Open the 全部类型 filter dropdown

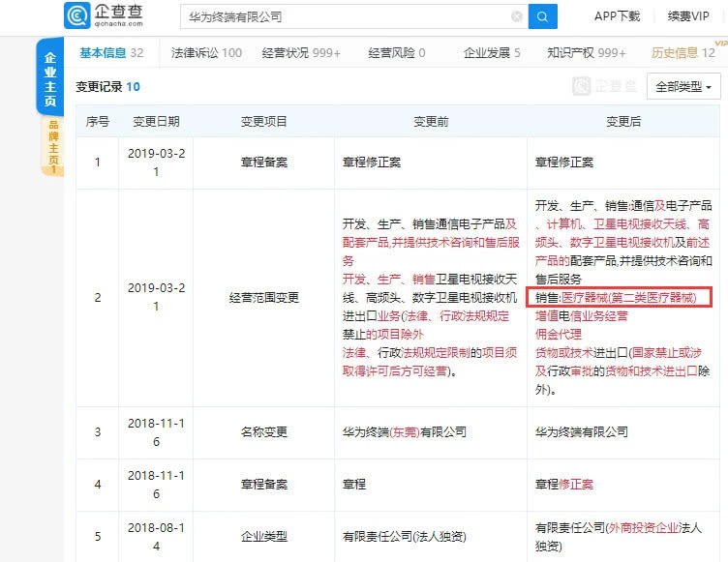[683, 86]
